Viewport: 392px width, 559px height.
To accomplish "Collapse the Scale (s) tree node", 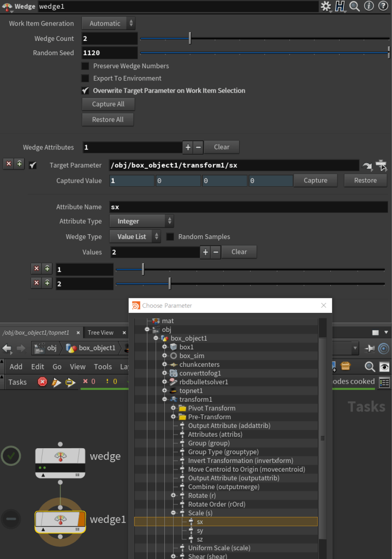I will pyautogui.click(x=174, y=513).
